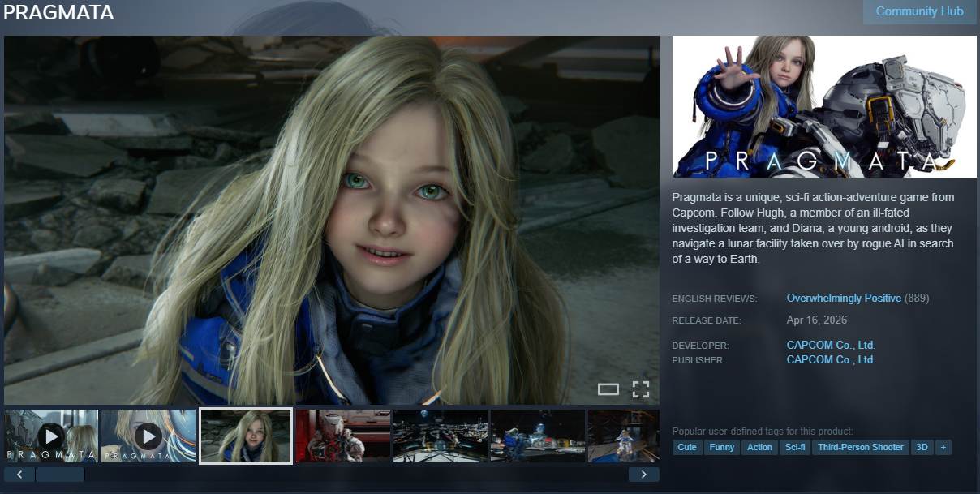Screen dimensions: 980x494
Task: Open the CAPCOM Co., Ltd. publisher link
Action: click(x=831, y=359)
